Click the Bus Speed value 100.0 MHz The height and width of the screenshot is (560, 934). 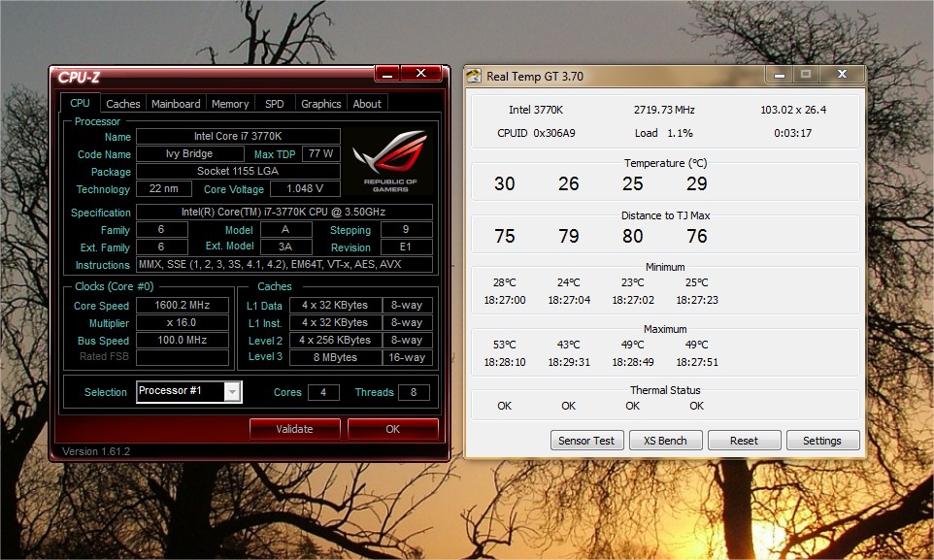tap(183, 340)
